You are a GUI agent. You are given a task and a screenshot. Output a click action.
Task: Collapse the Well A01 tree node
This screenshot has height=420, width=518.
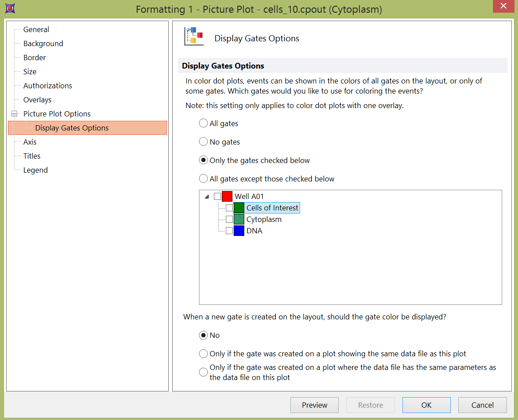coord(207,197)
